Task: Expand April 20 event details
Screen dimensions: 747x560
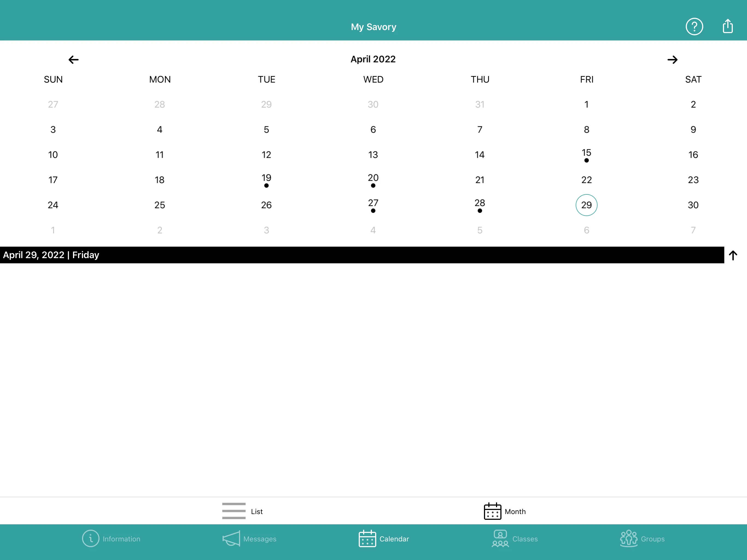Action: [373, 179]
